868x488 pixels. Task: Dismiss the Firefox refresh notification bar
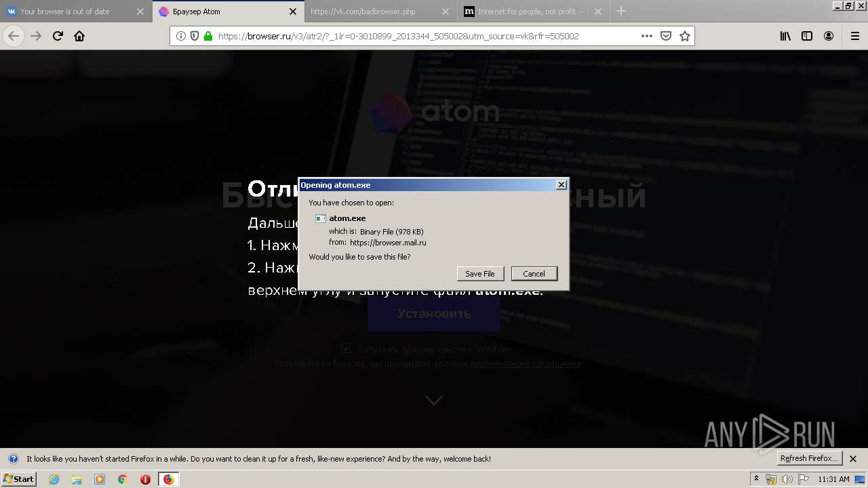pos(853,459)
